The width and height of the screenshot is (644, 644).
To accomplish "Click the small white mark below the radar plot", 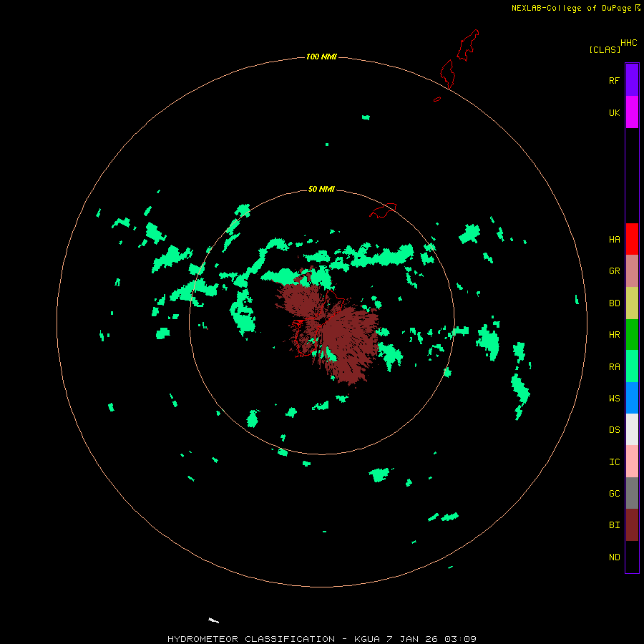I will coord(213,620).
